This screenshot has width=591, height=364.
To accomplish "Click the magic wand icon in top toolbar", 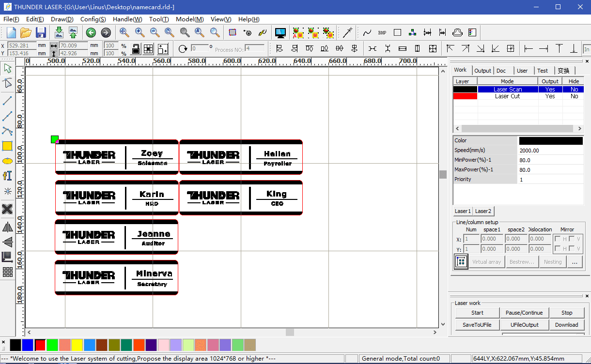I will 347,32.
